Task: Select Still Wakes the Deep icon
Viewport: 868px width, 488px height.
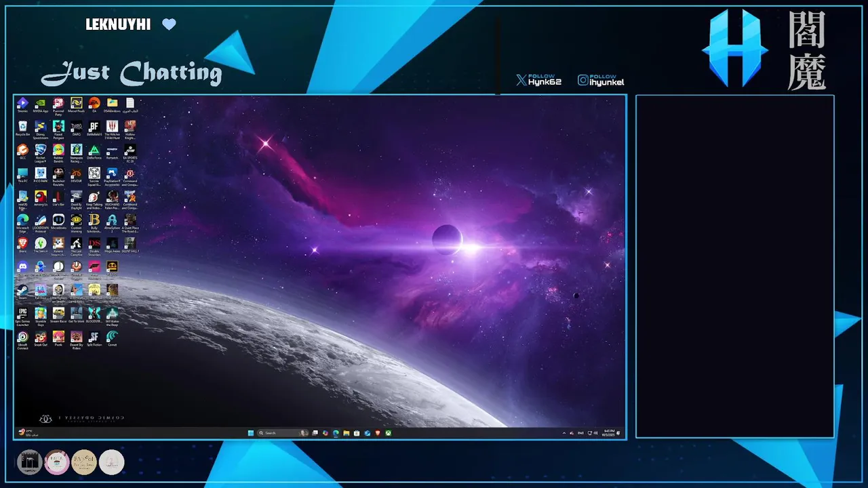Action: click(112, 317)
